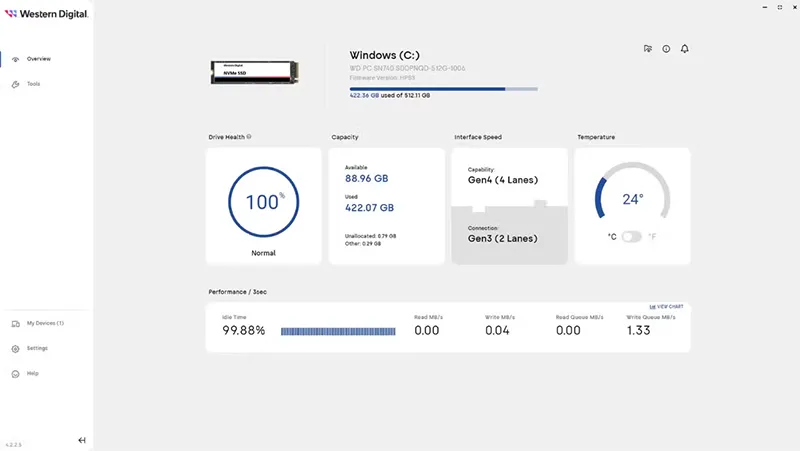The width and height of the screenshot is (800, 451).
Task: Click the Overview gauge icon in sidebar
Action: point(15,59)
